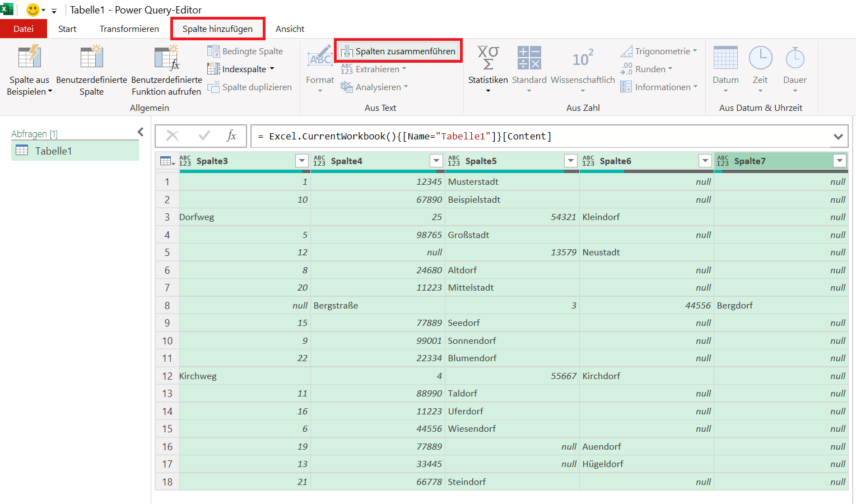Open the Spalte4 filter dropdown
The width and height of the screenshot is (856, 504).
click(436, 161)
